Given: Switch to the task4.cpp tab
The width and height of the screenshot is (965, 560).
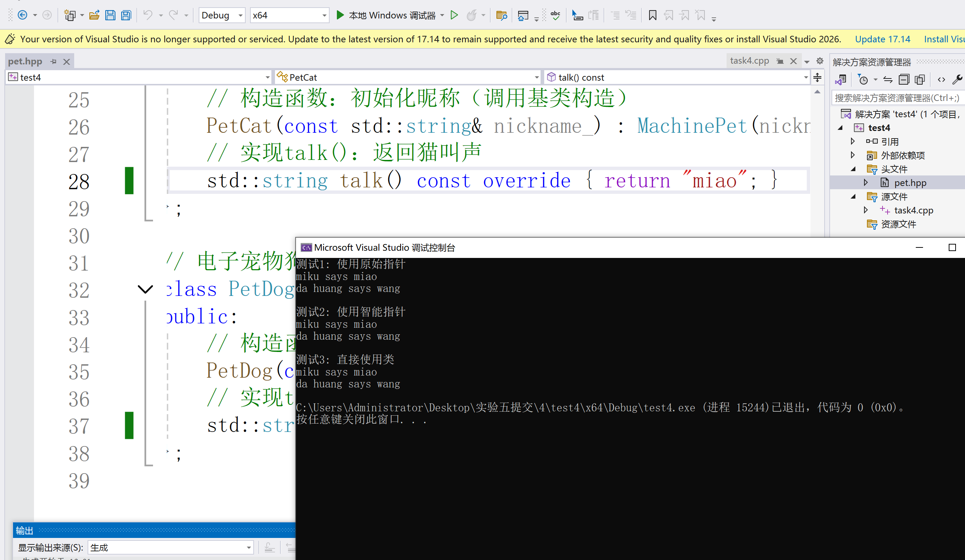Looking at the screenshot, I should [749, 61].
